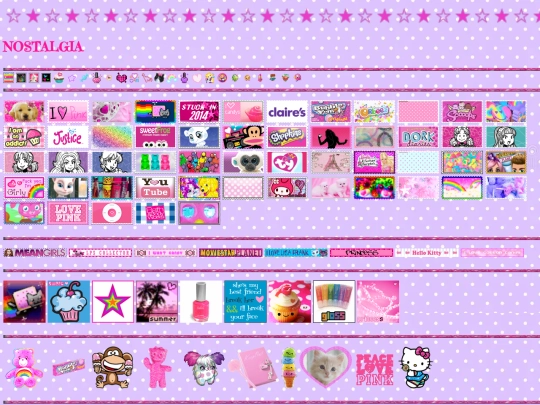The width and height of the screenshot is (540, 405).
Task: Click the Shopkins stamp
Action: [x=287, y=137]
